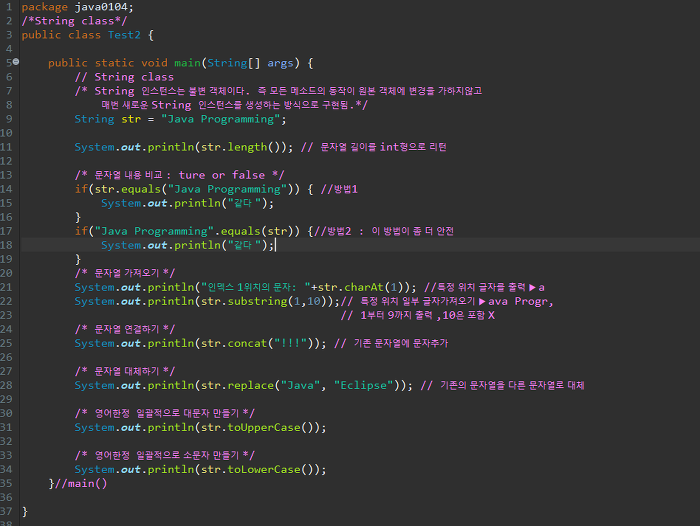Click the println statement on line 15
Image resolution: width=700 pixels, height=526 pixels.
tap(187, 203)
